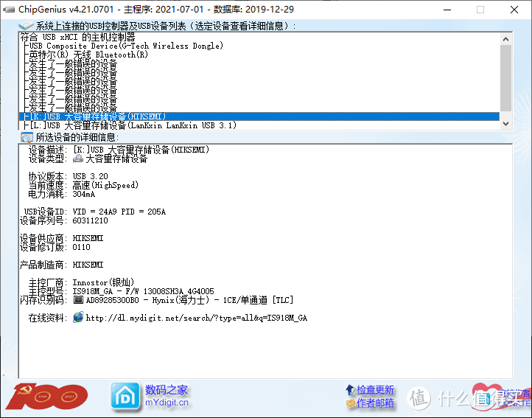Click the magnifier icon beside 所选设备的详细信息
This screenshot has width=532, height=418.
coord(27,138)
